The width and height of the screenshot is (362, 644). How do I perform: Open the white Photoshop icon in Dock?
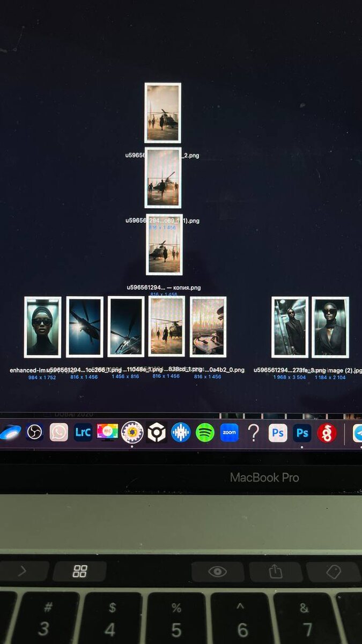coord(278,433)
